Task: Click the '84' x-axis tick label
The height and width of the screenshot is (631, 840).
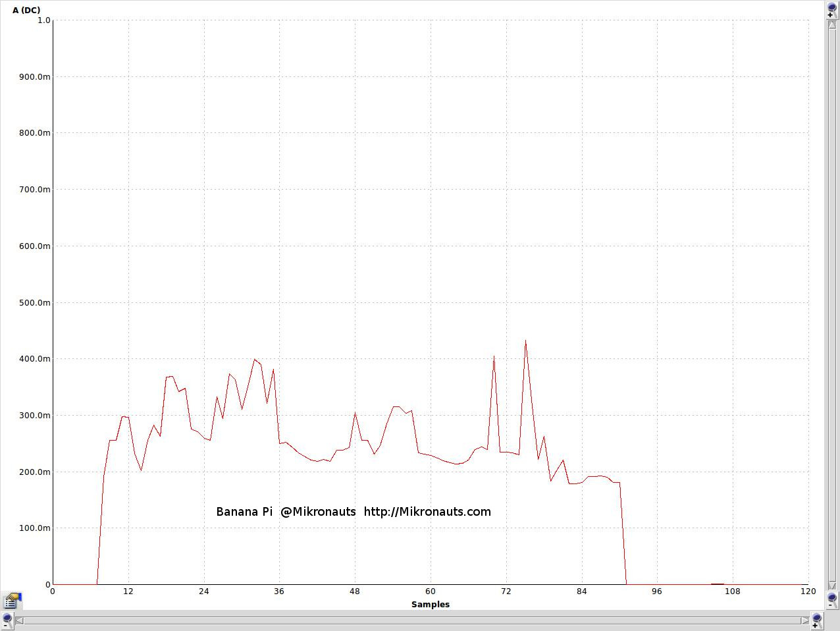Action: point(582,591)
